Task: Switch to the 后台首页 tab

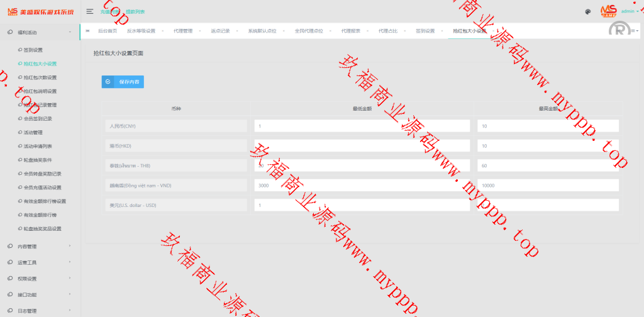Action: click(107, 31)
